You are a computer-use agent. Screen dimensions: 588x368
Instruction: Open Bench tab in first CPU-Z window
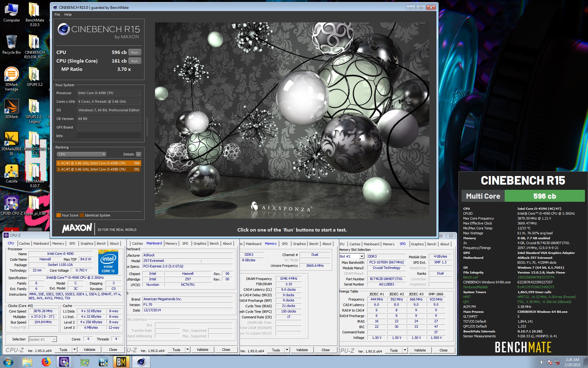pos(101,243)
